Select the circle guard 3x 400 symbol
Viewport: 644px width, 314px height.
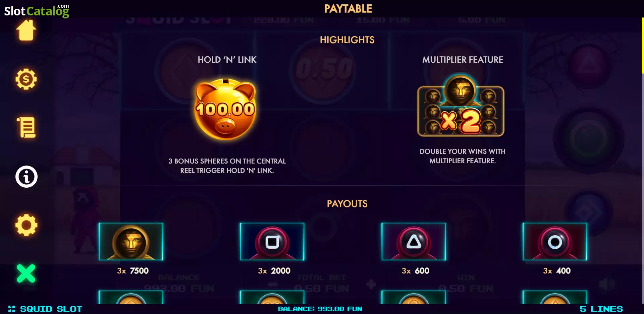tap(555, 242)
